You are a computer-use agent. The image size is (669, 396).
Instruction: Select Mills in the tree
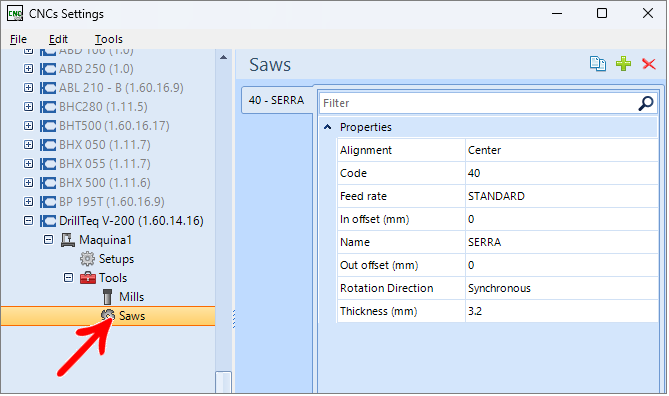[131, 297]
